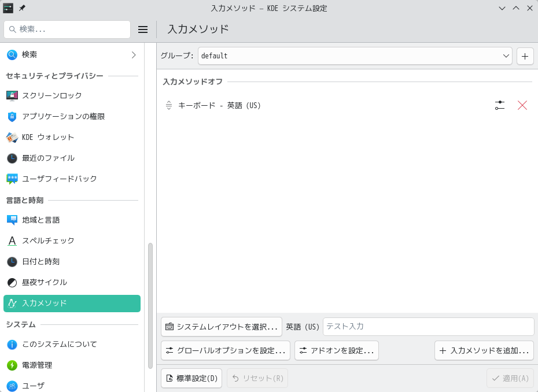Open スクリーンロック settings
Image resolution: width=538 pixels, height=392 pixels.
72,95
